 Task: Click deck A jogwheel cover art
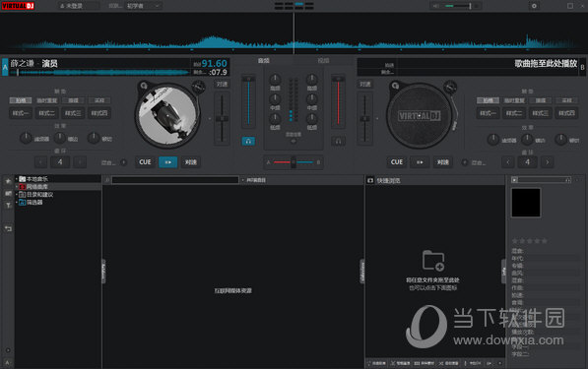(167, 116)
